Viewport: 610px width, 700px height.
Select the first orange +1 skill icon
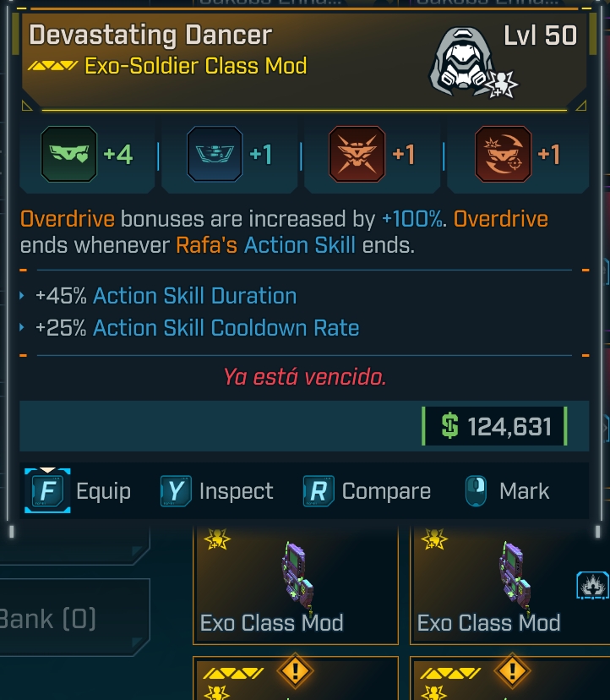point(357,155)
